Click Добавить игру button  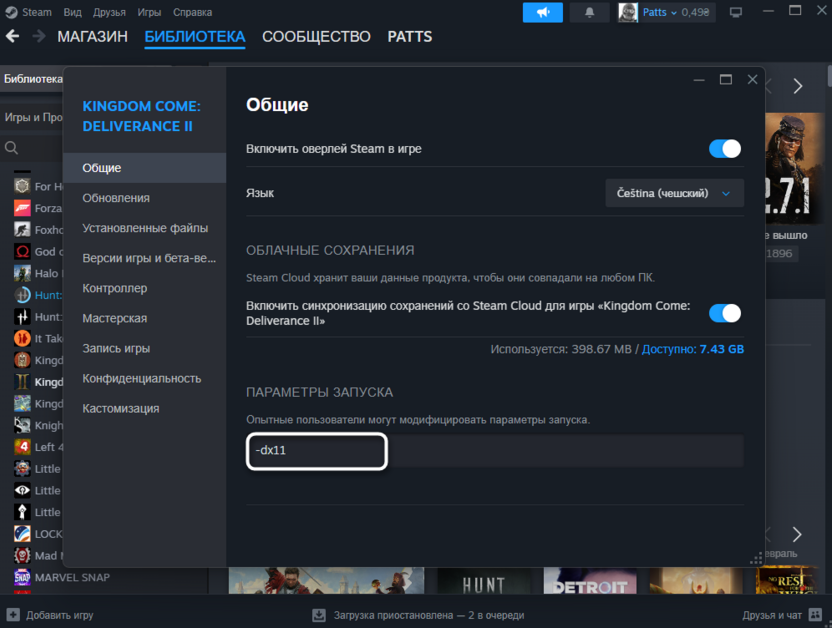(x=50, y=615)
